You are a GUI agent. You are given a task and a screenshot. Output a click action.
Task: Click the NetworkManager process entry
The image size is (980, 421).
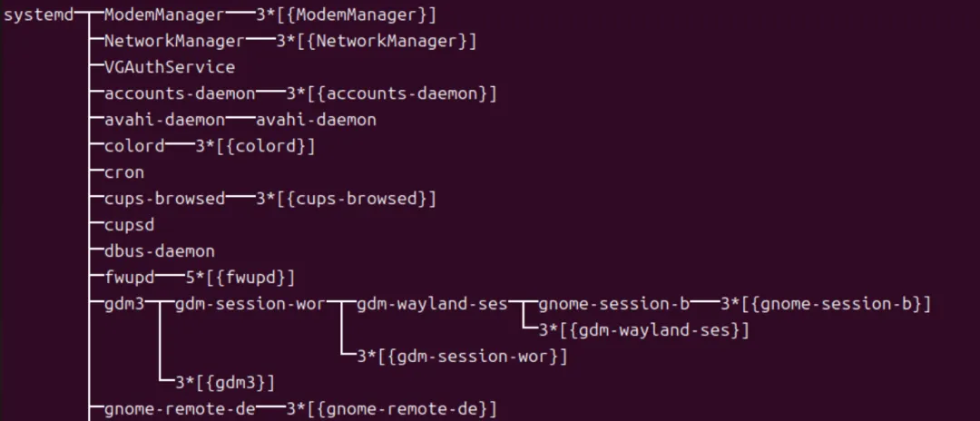174,42
